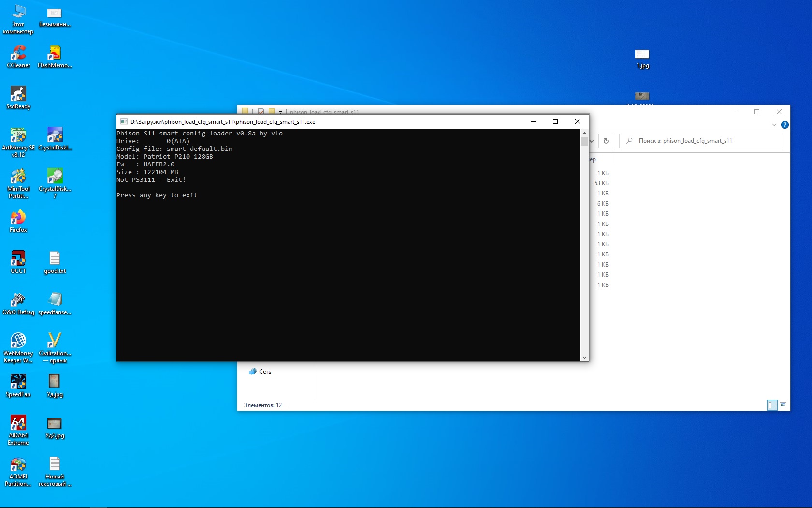Screen dimensions: 812x508
Task: Click the Explorer search box 'Поиск в: phison_load_cfg_smart_s11'
Action: (x=702, y=141)
